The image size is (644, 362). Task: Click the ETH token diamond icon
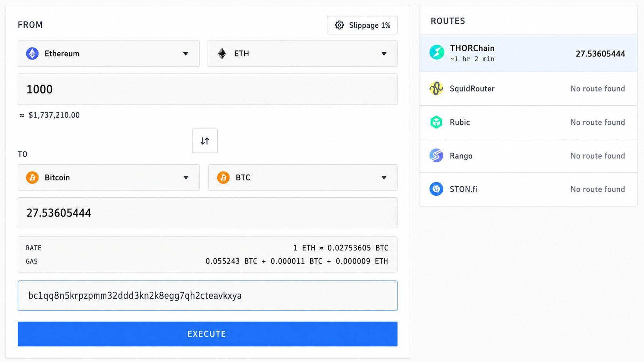(x=222, y=53)
